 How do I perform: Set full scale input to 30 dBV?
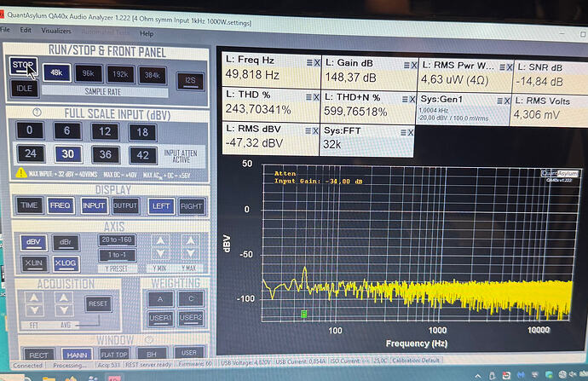[x=68, y=154]
